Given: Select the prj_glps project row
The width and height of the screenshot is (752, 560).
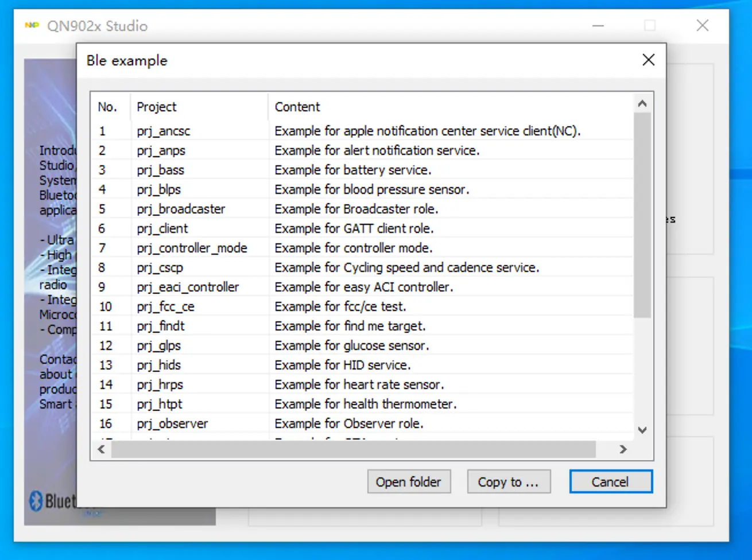Looking at the screenshot, I should click(x=363, y=345).
